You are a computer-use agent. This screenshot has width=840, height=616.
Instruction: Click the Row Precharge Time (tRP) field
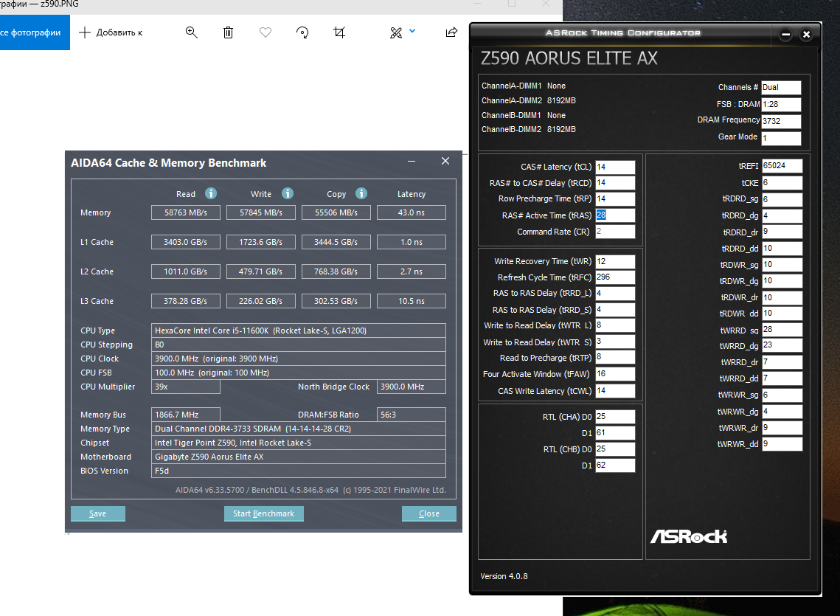615,199
